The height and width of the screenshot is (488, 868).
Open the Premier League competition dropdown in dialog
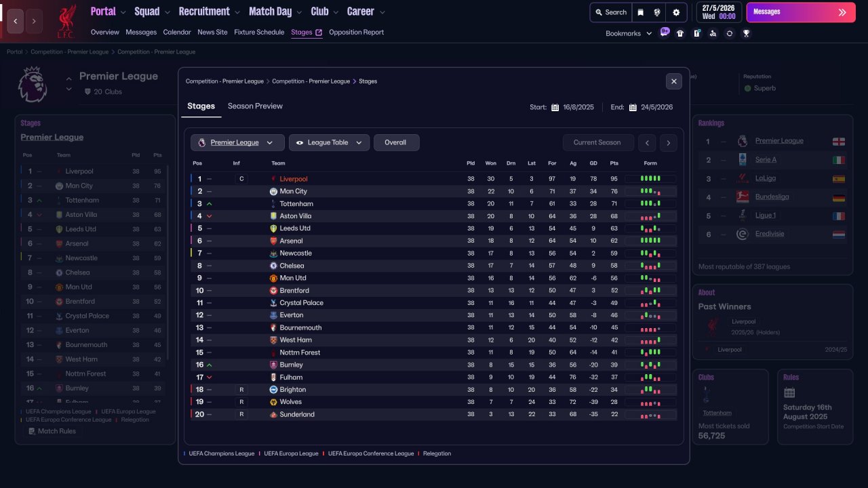237,142
